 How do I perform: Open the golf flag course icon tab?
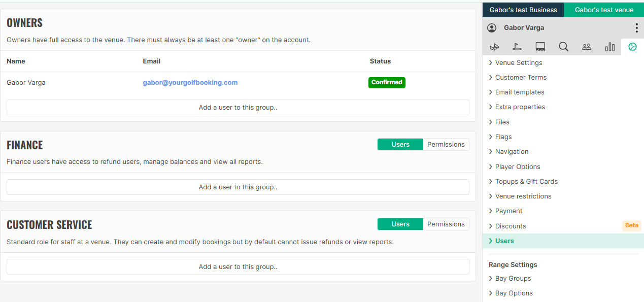coord(517,47)
